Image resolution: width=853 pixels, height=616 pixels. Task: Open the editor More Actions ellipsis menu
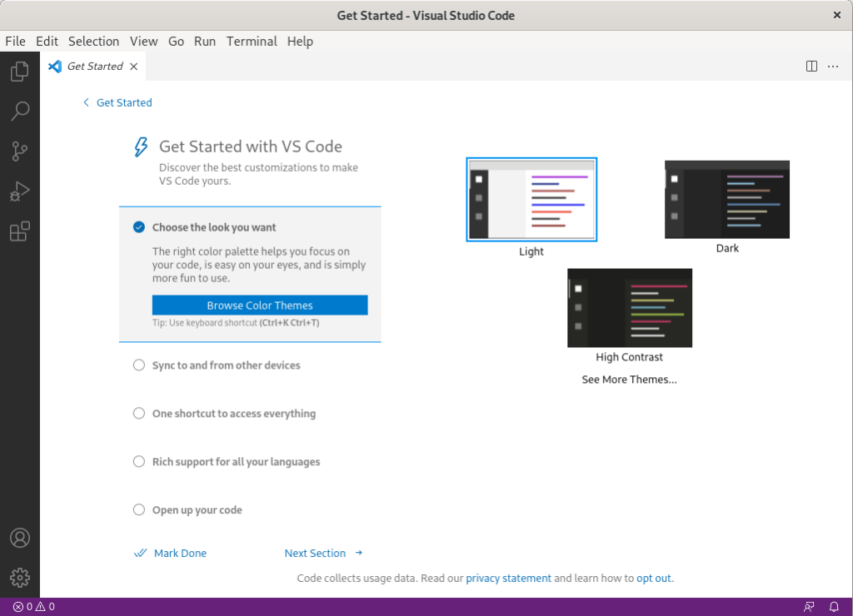click(x=833, y=67)
